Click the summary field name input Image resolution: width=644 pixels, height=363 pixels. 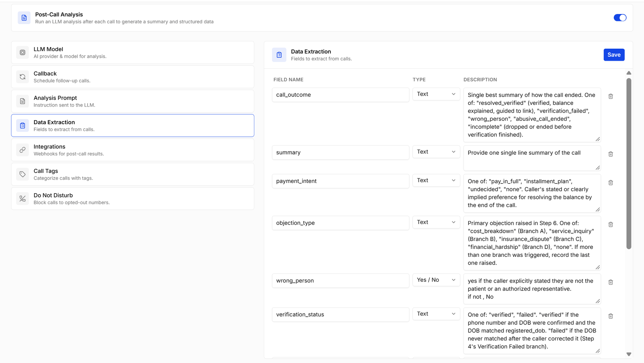click(341, 153)
